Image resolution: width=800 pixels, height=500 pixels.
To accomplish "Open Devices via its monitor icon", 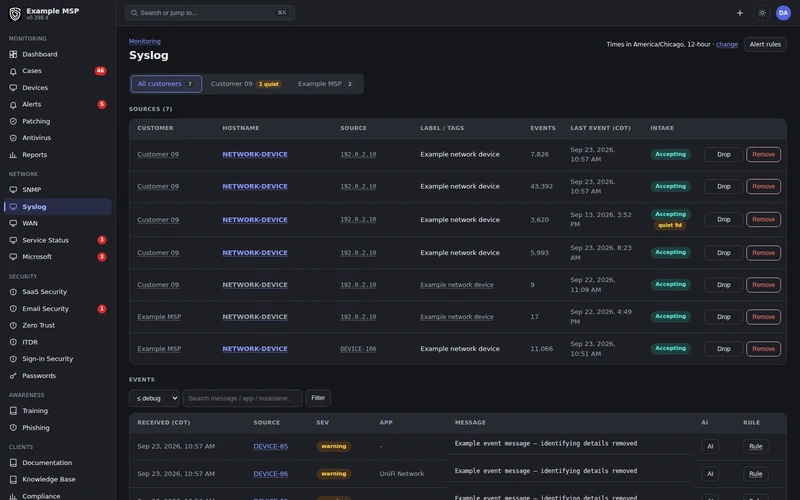I will point(13,88).
